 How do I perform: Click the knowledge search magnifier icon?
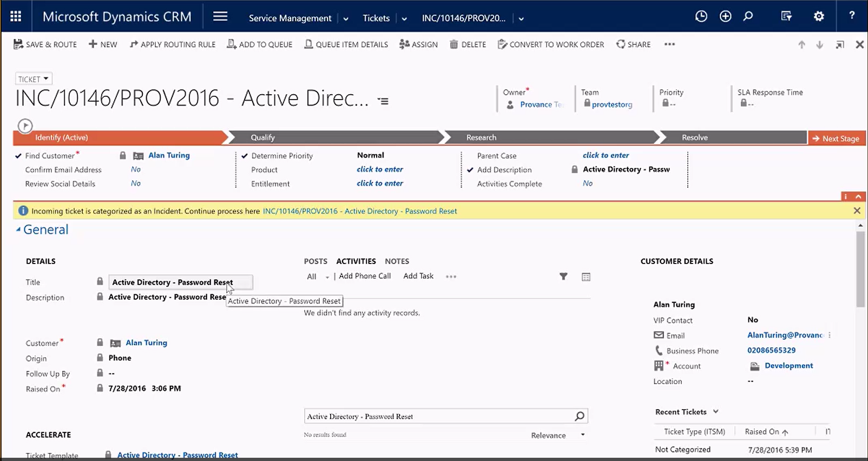click(x=580, y=416)
